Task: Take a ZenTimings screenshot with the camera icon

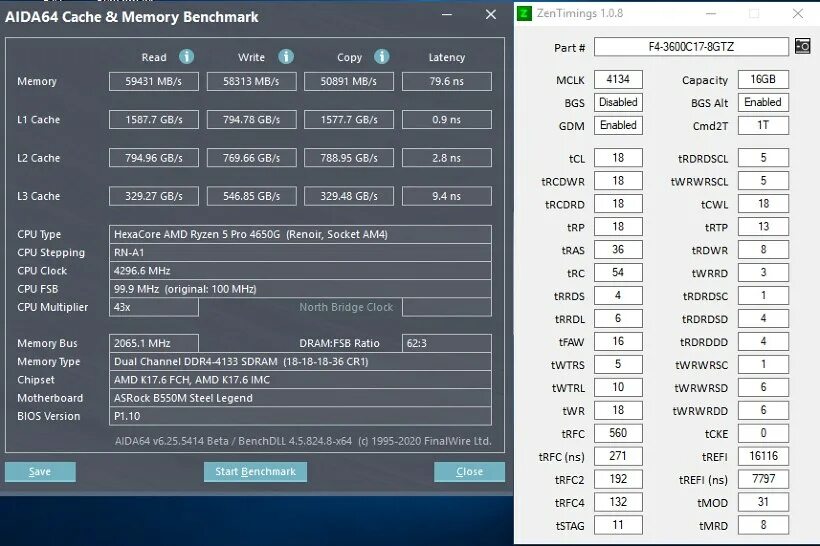Action: [802, 47]
